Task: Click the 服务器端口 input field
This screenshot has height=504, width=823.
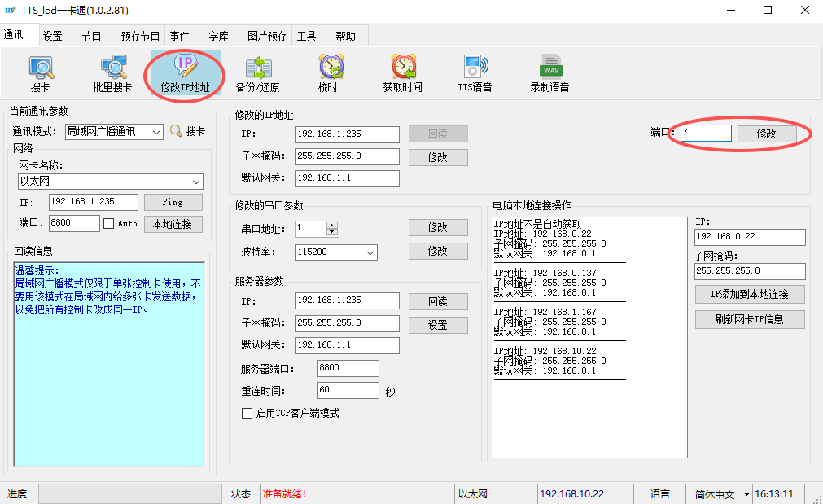Action: click(x=348, y=368)
